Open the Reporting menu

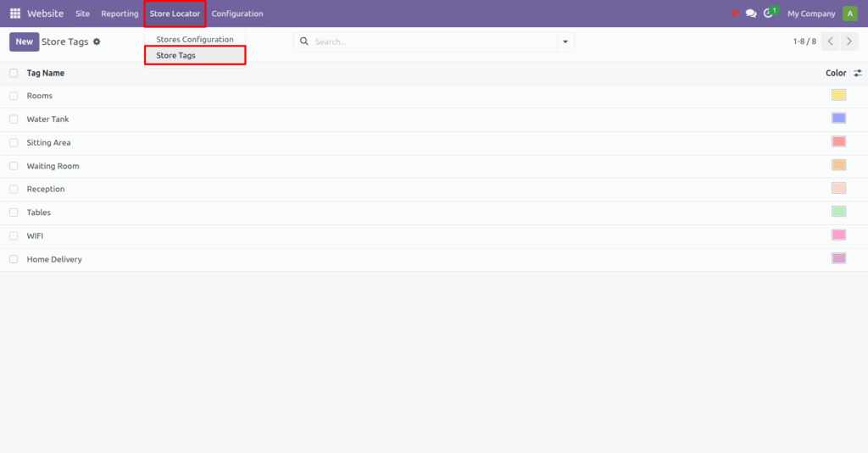120,14
